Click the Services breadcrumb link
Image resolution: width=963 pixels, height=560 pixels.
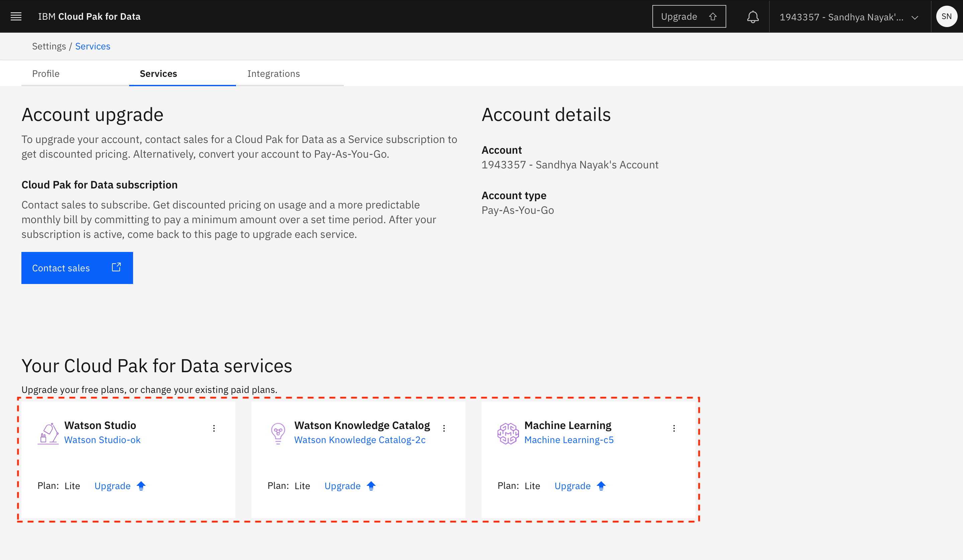[x=93, y=46]
